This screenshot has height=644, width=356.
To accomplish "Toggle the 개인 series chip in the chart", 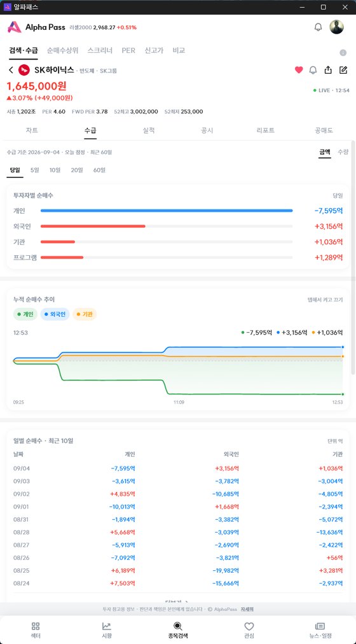I will click(x=25, y=314).
